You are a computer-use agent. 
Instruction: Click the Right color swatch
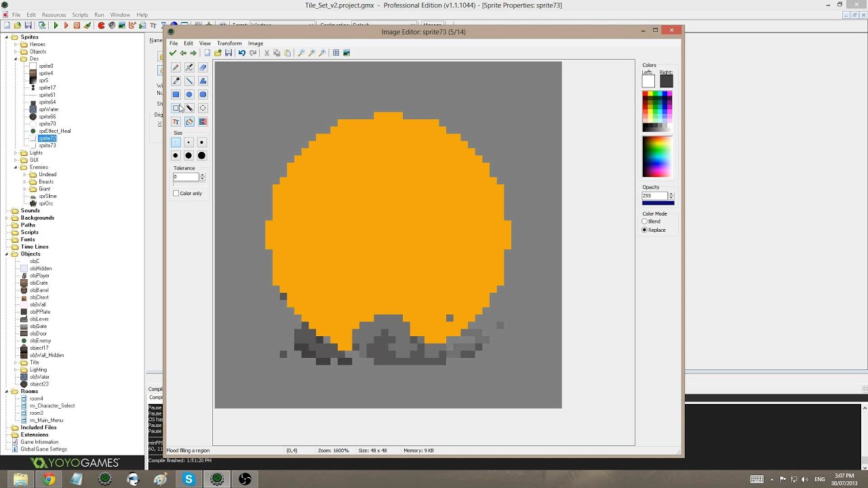click(x=667, y=81)
